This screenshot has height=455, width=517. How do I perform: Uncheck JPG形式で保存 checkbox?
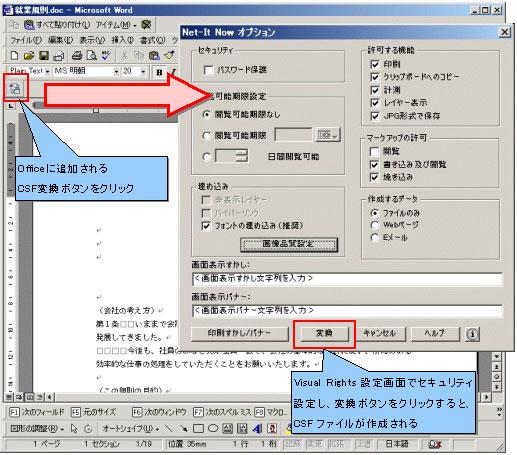[x=375, y=116]
